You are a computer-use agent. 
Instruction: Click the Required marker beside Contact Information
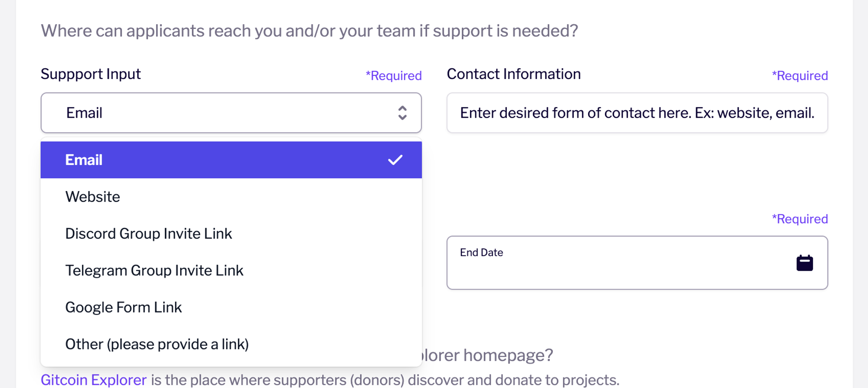coord(800,76)
